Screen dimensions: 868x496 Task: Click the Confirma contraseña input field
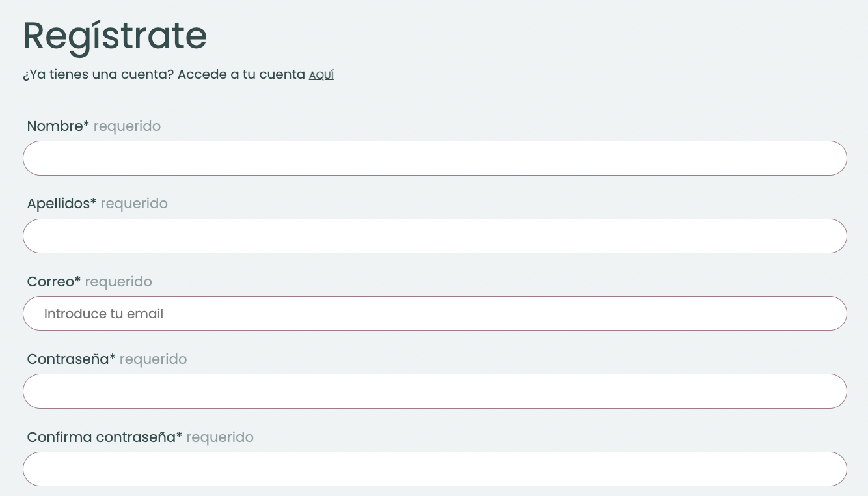point(435,469)
